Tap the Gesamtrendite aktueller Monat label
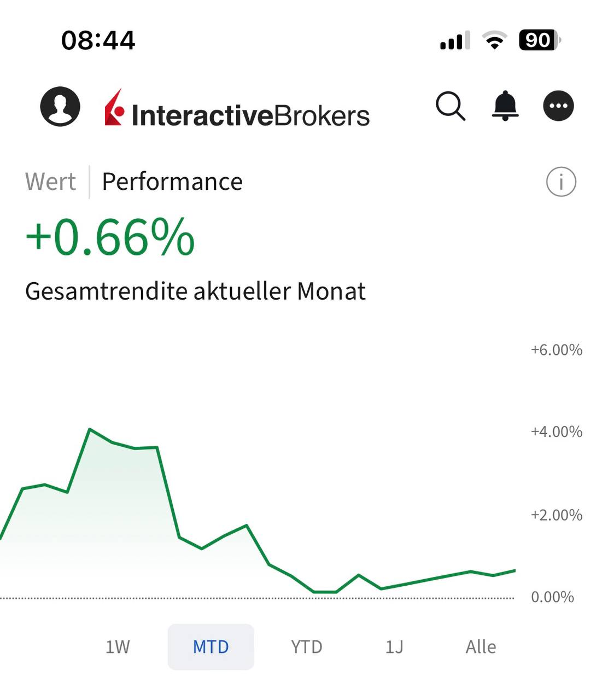This screenshot has width=602, height=700. click(x=195, y=291)
